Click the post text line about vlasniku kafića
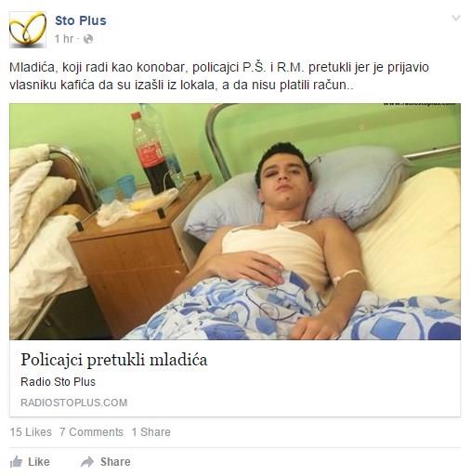 pyautogui.click(x=181, y=85)
